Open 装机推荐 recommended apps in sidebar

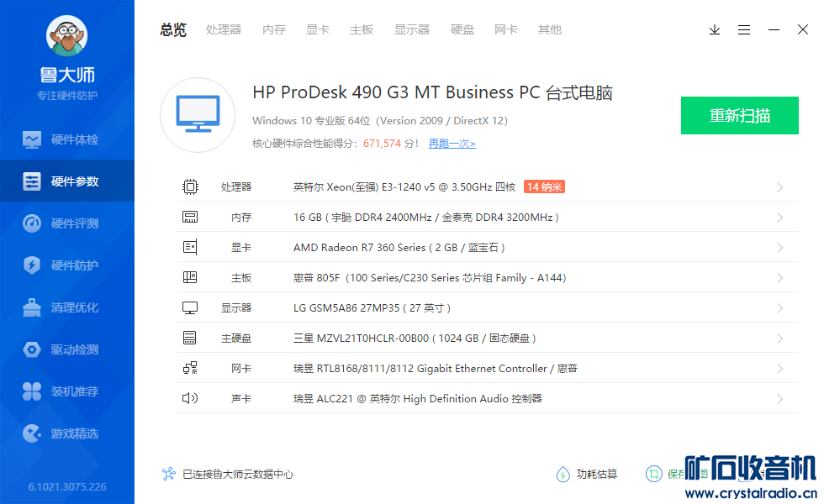tap(67, 391)
